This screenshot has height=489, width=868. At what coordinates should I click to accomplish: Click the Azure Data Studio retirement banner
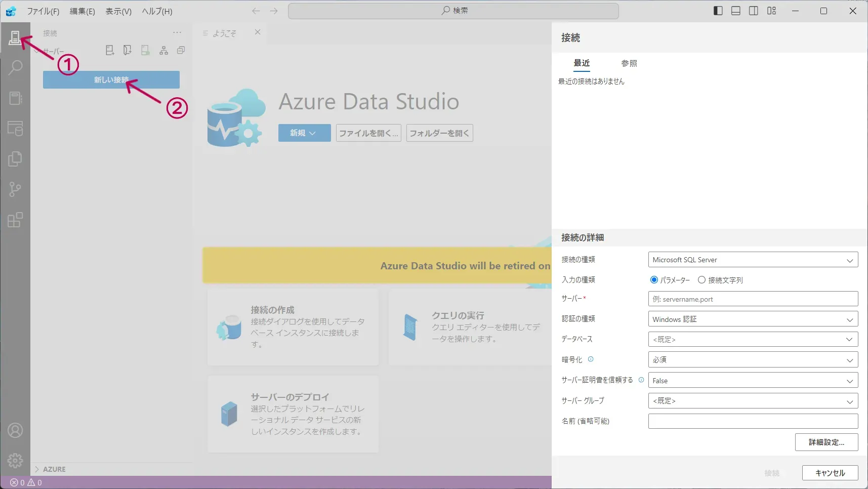point(377,265)
